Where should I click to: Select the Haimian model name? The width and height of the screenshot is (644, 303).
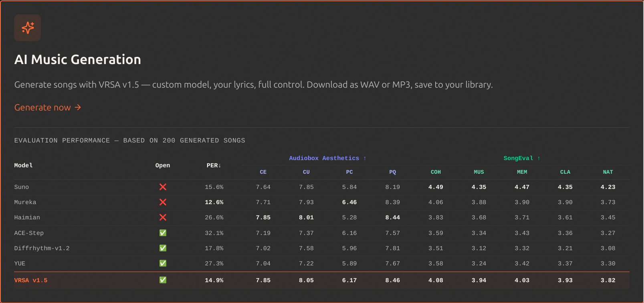[27, 217]
